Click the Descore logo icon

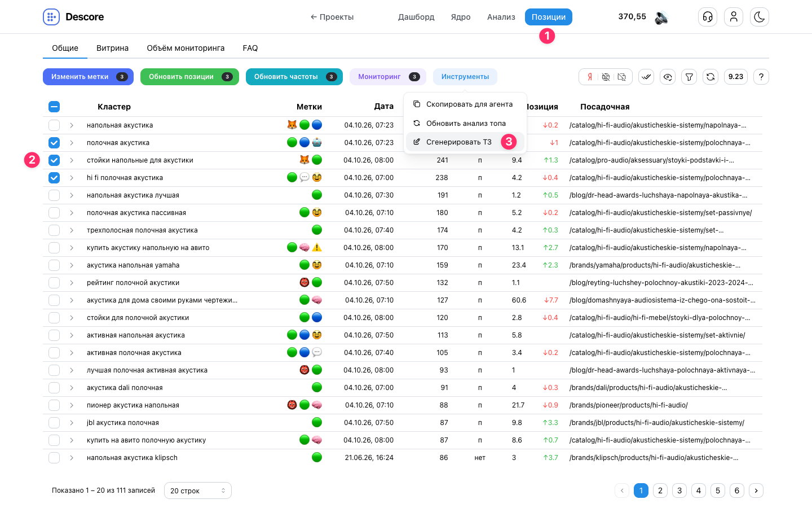51,17
